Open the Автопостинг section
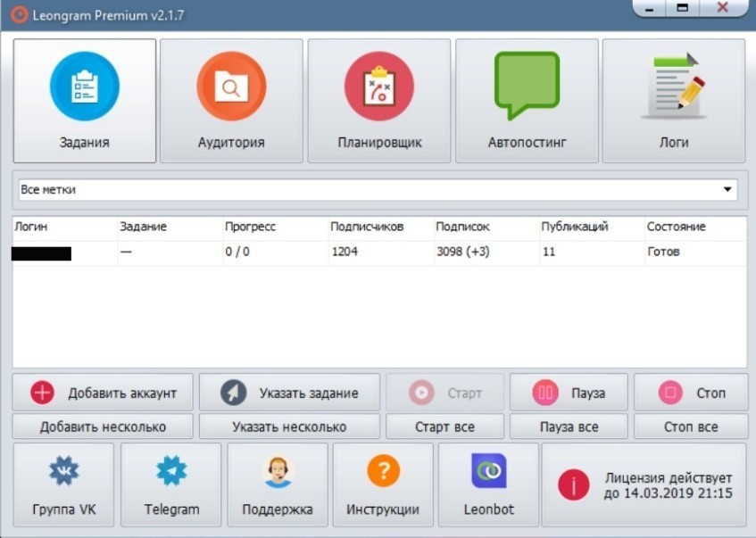Viewport: 756px width, 538px height. [x=527, y=101]
